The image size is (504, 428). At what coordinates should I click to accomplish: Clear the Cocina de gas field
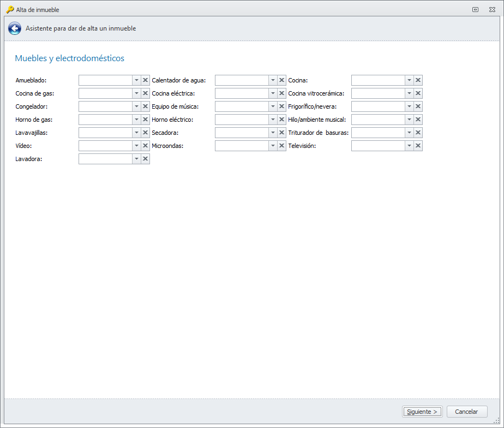(145, 93)
